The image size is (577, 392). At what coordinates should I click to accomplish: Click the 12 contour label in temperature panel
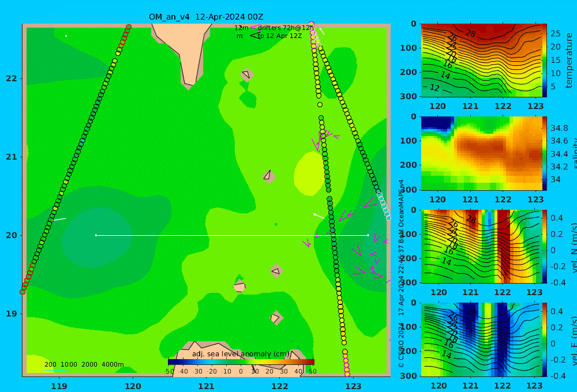434,88
